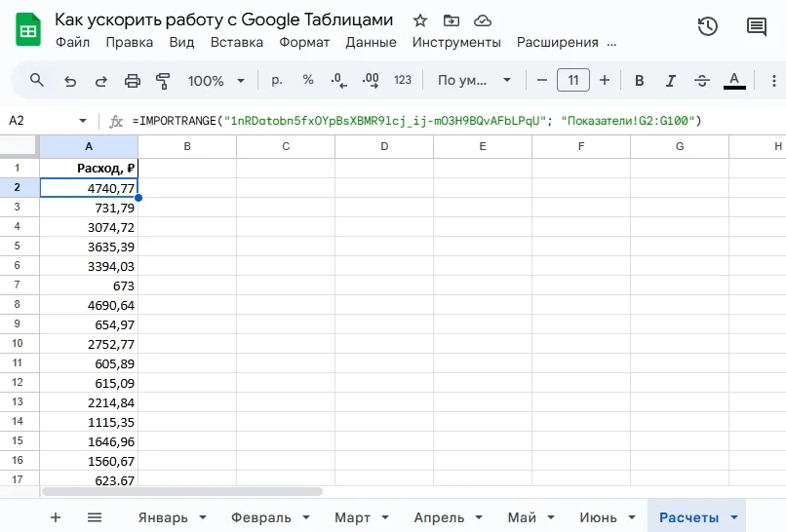This screenshot has height=532, width=786.
Task: Click the redo arrow icon
Action: tap(101, 80)
